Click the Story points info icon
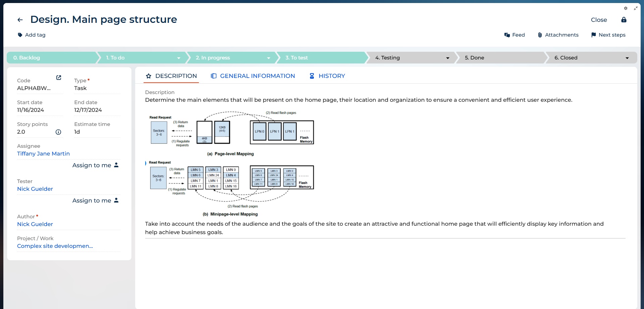Viewport: 644px width, 309px height. (x=58, y=132)
